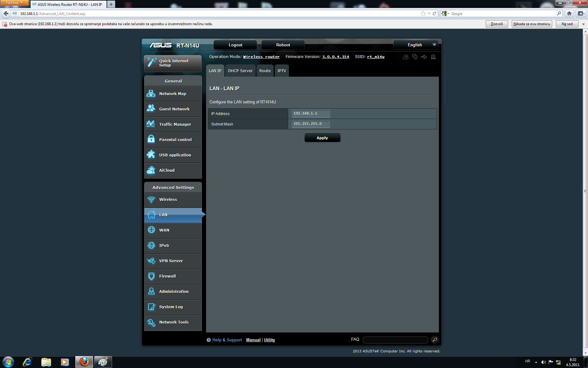Click the Dozvoli button
Image resolution: width=588 pixels, height=368 pixels.
[497, 24]
